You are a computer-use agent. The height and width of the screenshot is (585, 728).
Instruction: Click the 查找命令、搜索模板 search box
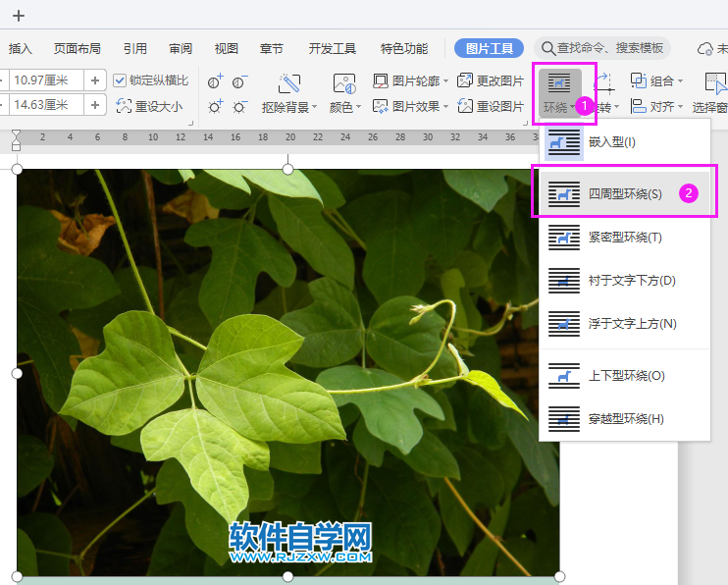(602, 48)
